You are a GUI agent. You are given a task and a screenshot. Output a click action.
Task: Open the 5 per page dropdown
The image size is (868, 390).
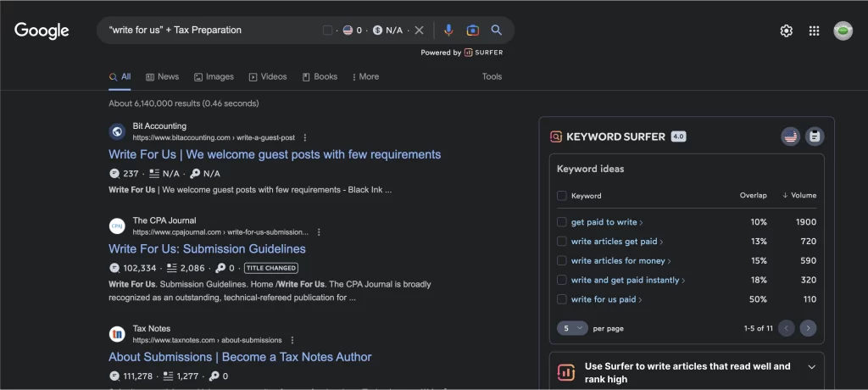572,328
